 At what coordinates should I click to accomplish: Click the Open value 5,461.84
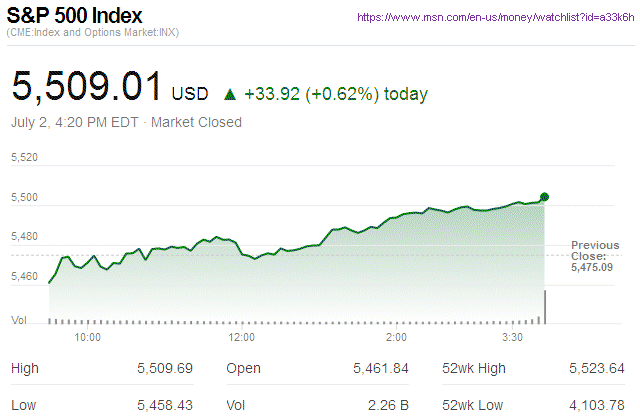[381, 369]
